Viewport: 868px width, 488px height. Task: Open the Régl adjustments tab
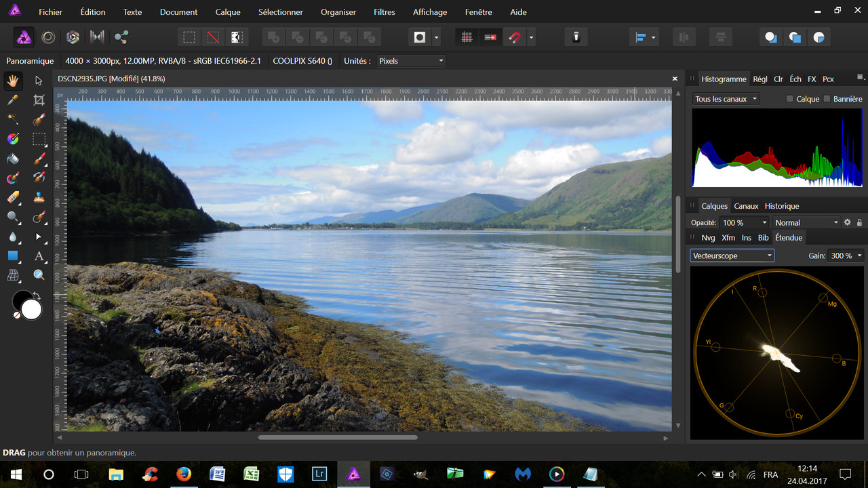click(760, 79)
